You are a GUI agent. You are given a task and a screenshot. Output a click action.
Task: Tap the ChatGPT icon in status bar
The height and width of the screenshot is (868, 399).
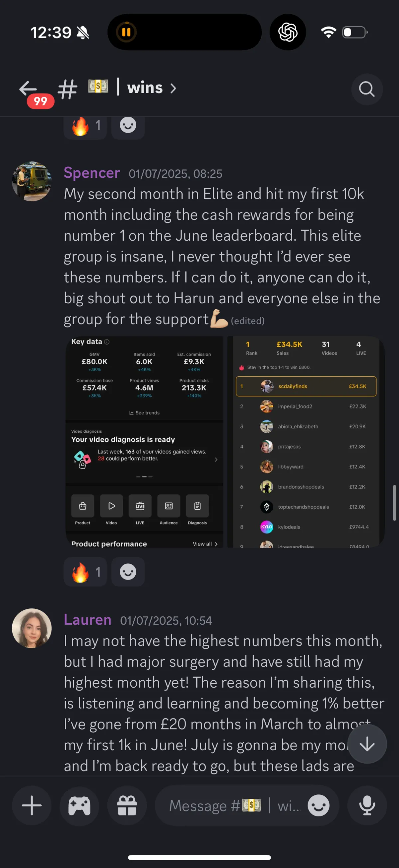pyautogui.click(x=288, y=32)
